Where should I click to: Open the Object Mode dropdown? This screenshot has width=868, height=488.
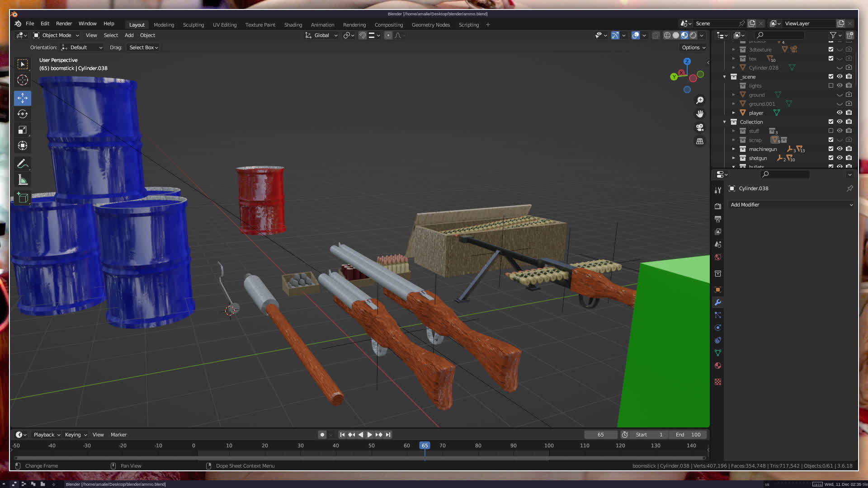click(x=57, y=35)
